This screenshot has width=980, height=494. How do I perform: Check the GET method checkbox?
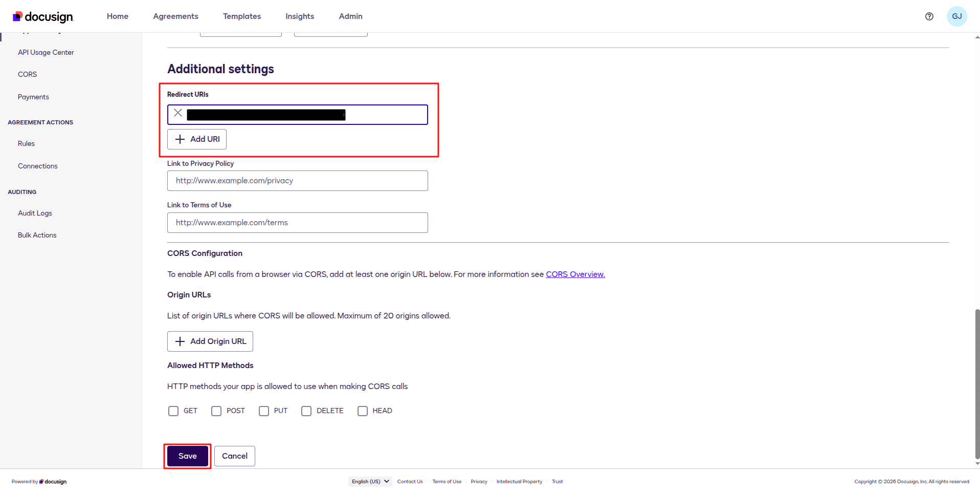(173, 411)
